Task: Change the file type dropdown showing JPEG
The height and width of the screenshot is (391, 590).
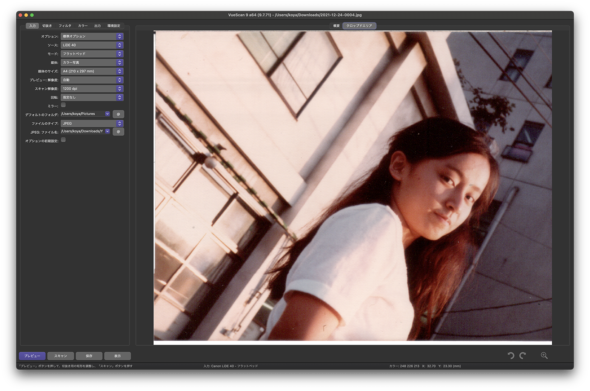Action: point(92,123)
